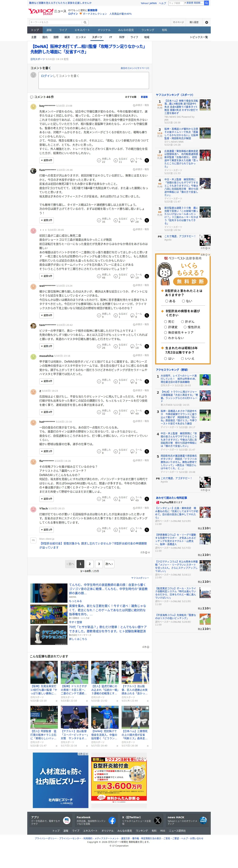Sort comments by おすすめ順
Screen dimensions: 238x868
pyautogui.click(x=131, y=97)
